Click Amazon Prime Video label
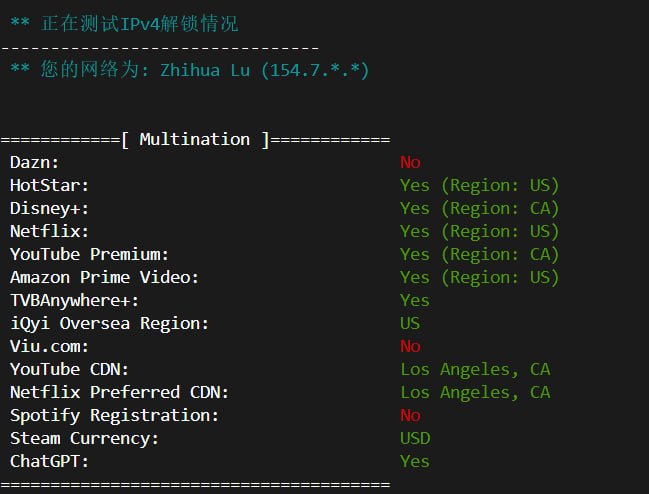 105,277
